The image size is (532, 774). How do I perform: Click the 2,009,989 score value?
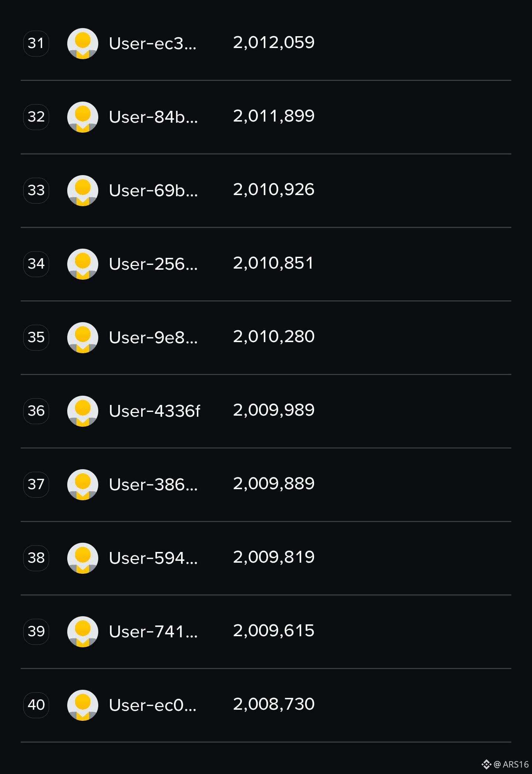pos(274,410)
